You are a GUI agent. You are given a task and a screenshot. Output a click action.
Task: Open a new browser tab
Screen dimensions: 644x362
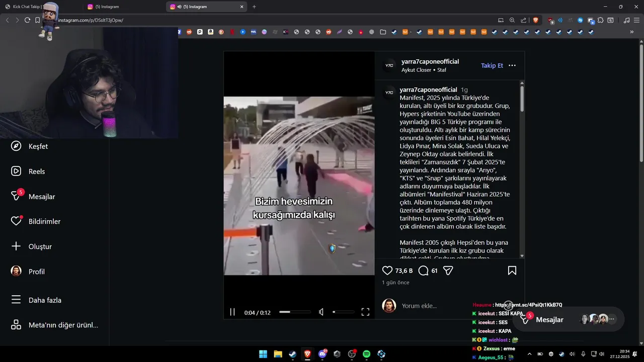[254, 7]
